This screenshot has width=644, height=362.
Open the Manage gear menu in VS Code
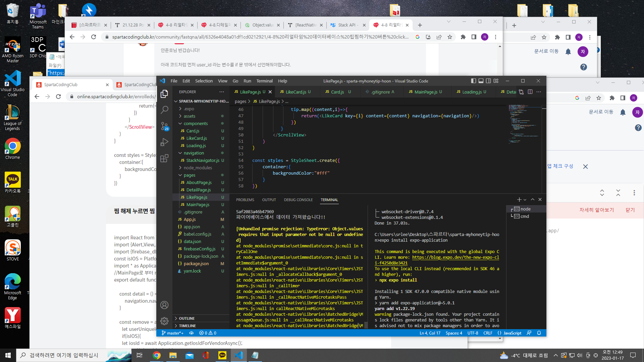point(164,321)
